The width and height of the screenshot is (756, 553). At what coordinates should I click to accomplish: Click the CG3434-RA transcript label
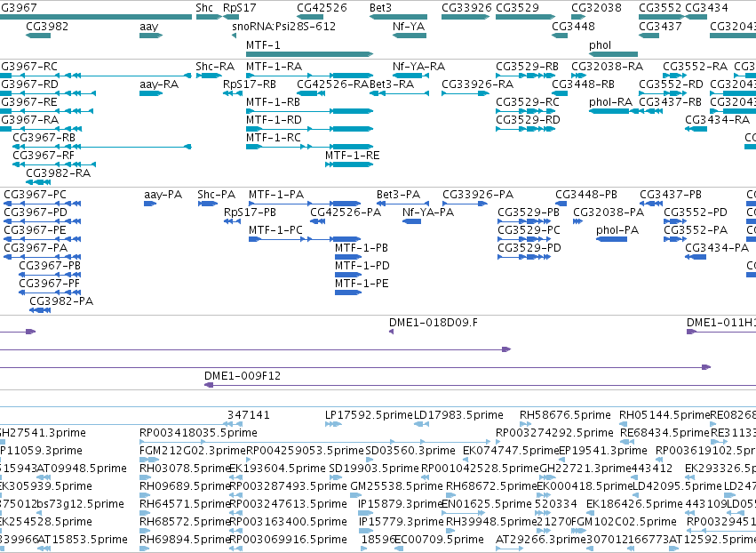click(718, 120)
